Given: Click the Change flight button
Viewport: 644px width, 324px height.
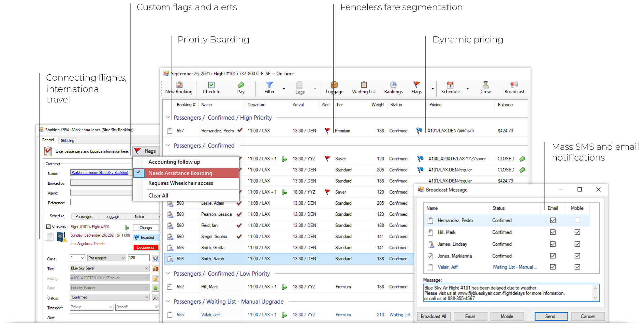Looking at the screenshot, I should coord(146,228).
